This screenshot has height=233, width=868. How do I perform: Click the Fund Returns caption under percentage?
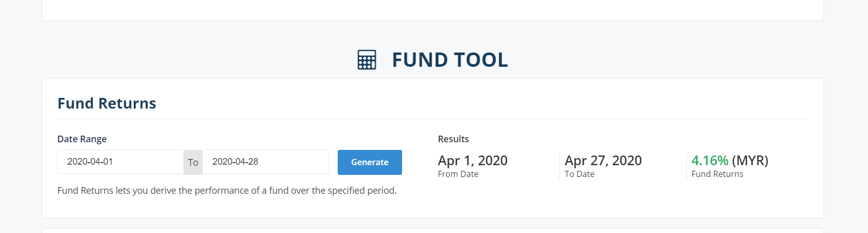click(717, 174)
